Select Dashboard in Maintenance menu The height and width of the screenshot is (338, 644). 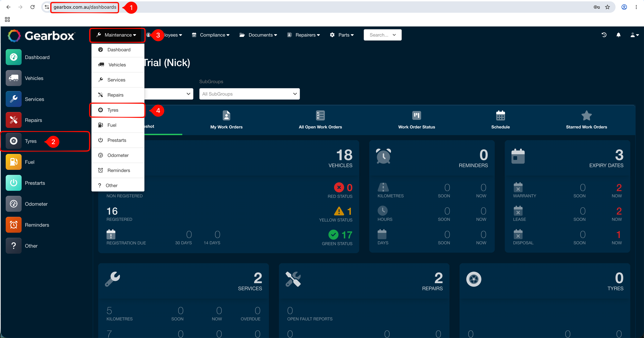pyautogui.click(x=118, y=50)
